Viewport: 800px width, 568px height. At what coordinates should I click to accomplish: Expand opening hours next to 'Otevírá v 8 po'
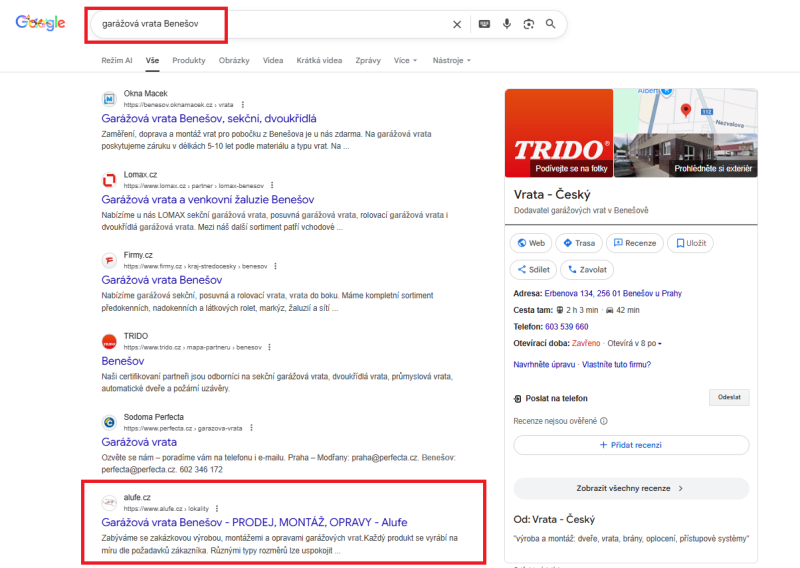click(x=660, y=343)
